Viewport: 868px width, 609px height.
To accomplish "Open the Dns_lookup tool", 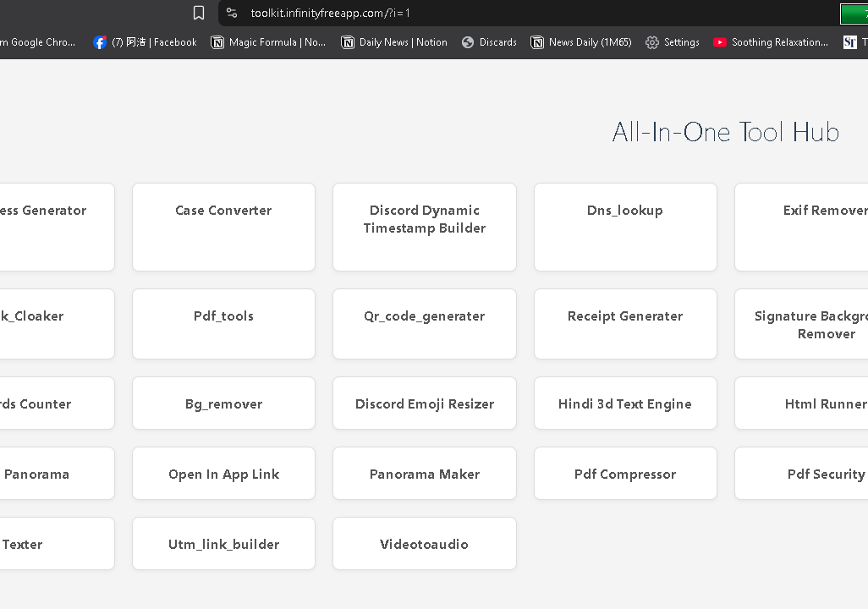I will pyautogui.click(x=625, y=227).
